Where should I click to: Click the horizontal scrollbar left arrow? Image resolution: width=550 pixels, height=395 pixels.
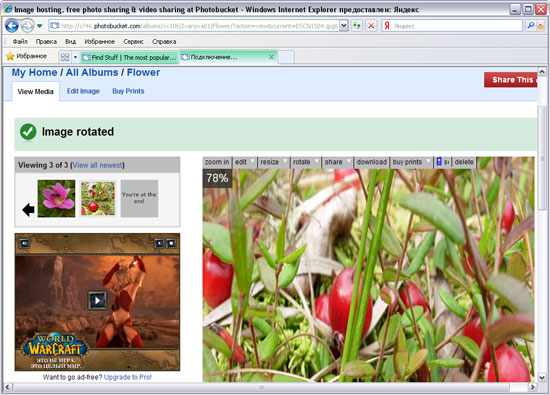point(8,387)
